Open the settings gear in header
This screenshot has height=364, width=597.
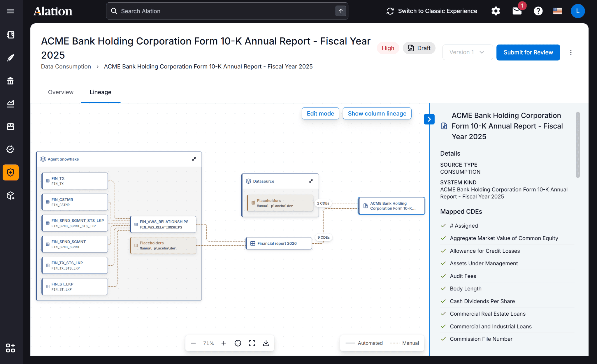496,11
